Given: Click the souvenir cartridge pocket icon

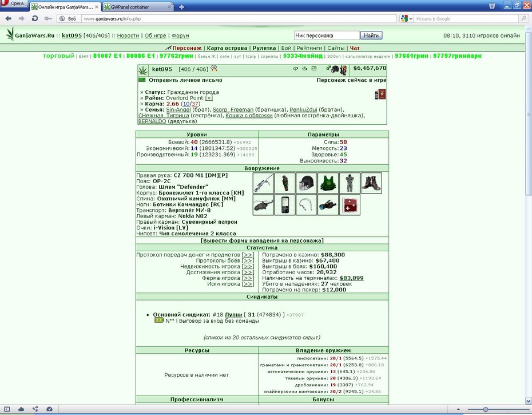Looking at the screenshot, I should point(307,205).
